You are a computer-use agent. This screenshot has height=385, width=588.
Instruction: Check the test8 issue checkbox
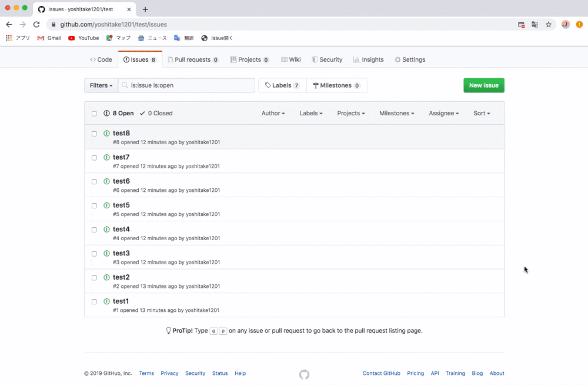click(x=94, y=134)
